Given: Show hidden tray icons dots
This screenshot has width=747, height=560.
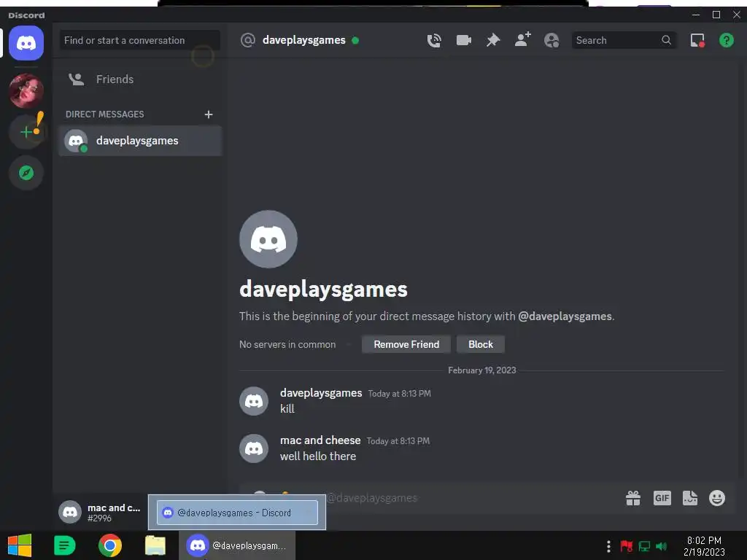Looking at the screenshot, I should tap(608, 546).
